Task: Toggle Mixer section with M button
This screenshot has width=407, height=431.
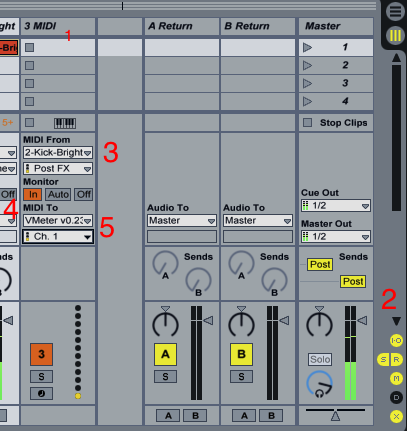Action: pyautogui.click(x=396, y=378)
